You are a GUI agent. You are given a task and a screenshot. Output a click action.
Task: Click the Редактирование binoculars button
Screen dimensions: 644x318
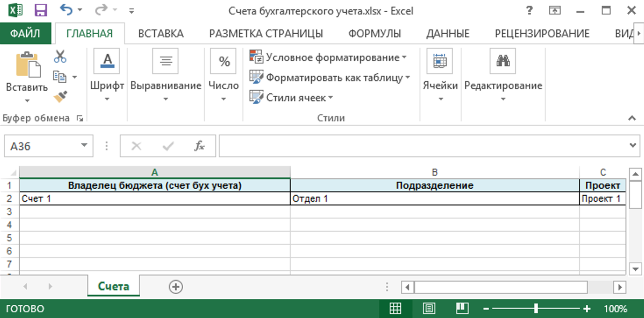(503, 61)
